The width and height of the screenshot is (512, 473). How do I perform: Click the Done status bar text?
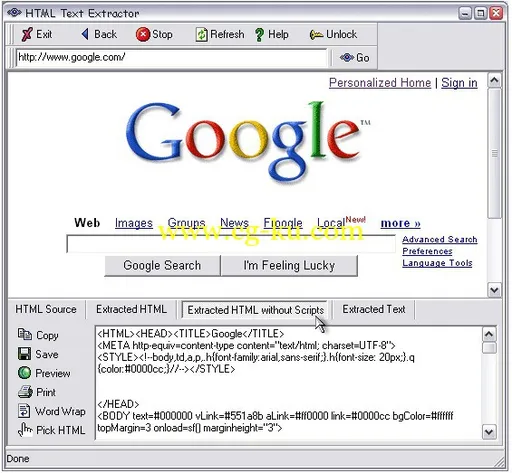pos(18,459)
